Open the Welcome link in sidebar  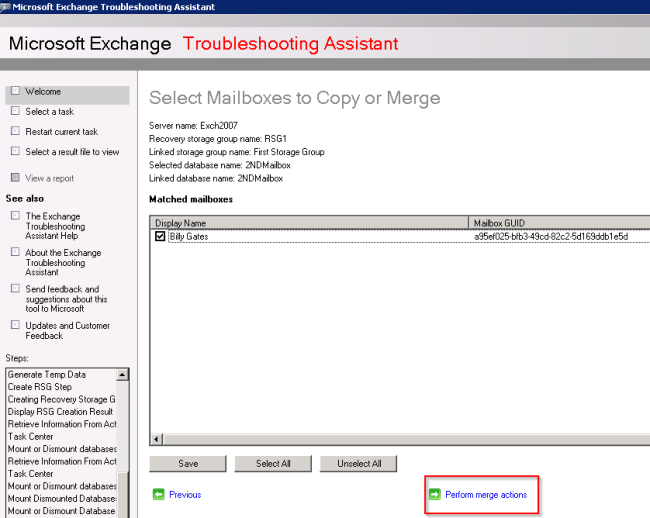click(43, 92)
